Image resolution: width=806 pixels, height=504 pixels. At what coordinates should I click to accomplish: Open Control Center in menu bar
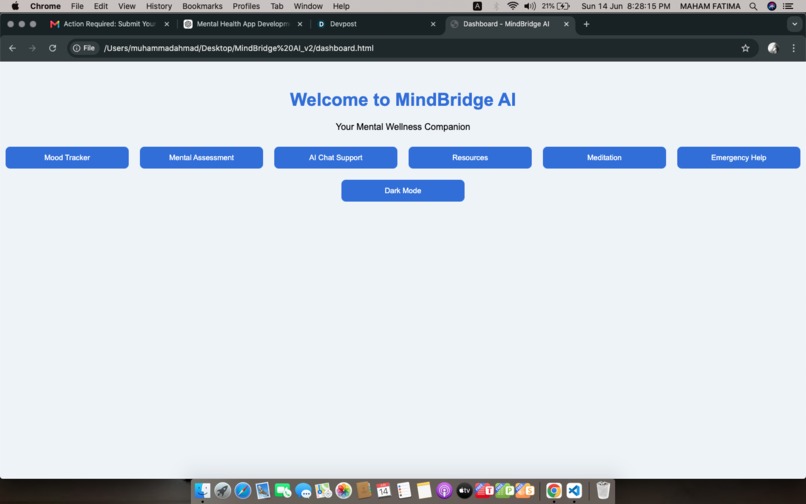(788, 6)
